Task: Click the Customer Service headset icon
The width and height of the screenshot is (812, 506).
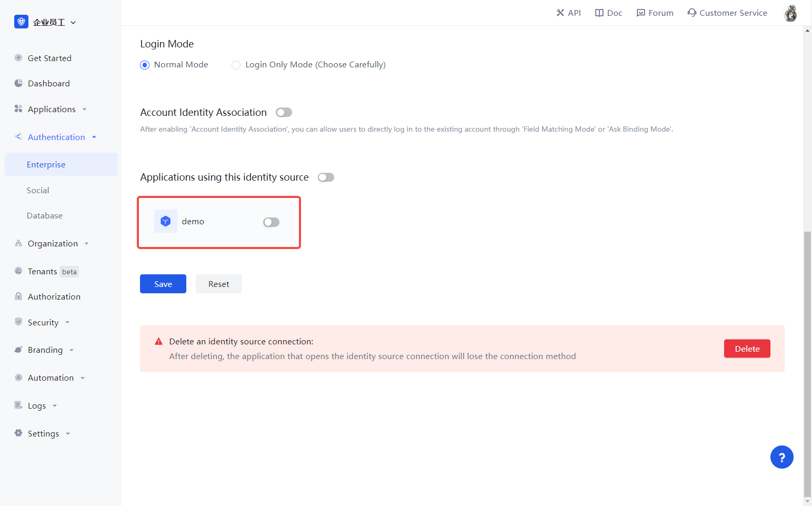Action: pos(691,13)
